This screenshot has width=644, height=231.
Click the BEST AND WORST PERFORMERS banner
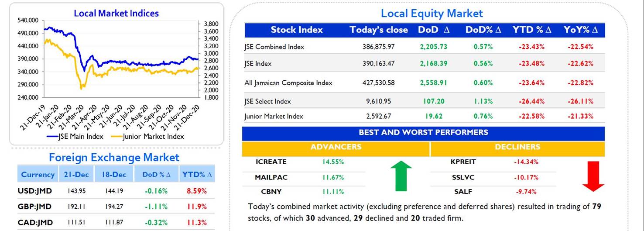coord(424,133)
